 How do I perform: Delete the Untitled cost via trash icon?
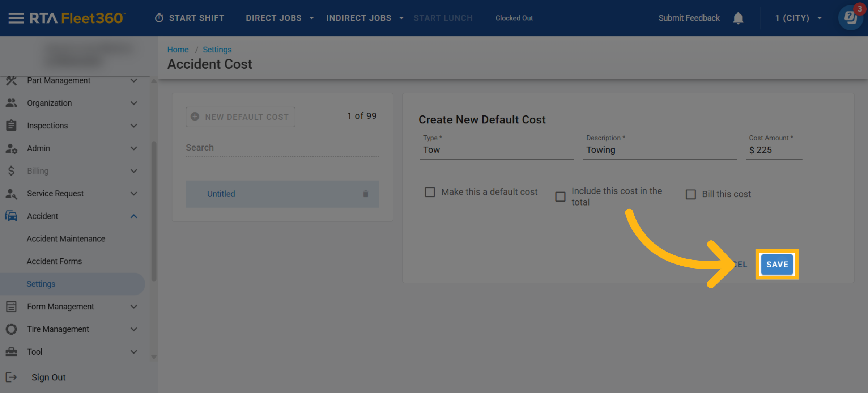(366, 194)
